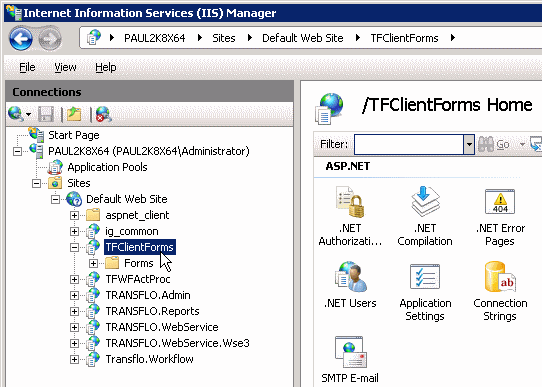Expand the ig_common application node
The height and width of the screenshot is (387, 542).
tap(74, 231)
